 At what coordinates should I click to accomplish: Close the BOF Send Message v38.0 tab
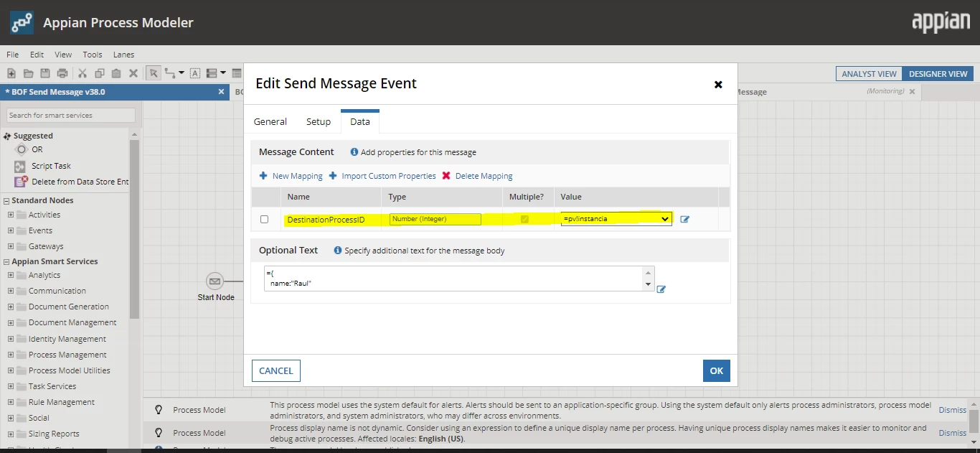tap(222, 92)
